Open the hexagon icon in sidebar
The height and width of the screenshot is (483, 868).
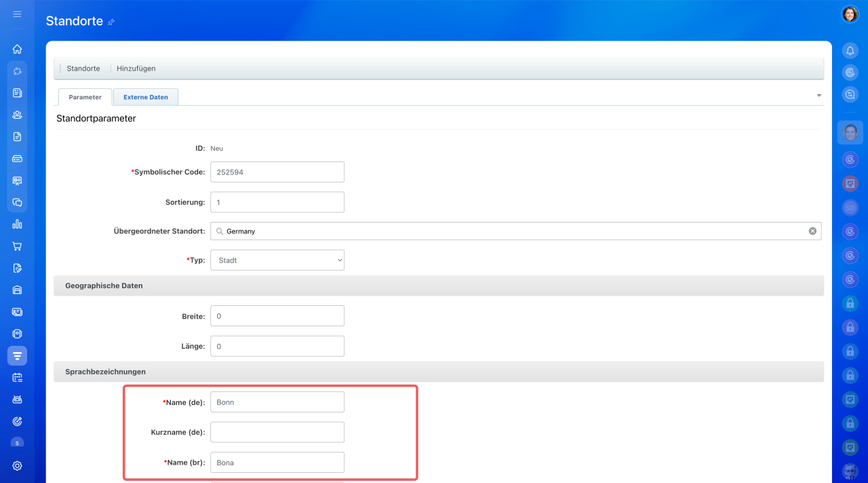tap(18, 334)
